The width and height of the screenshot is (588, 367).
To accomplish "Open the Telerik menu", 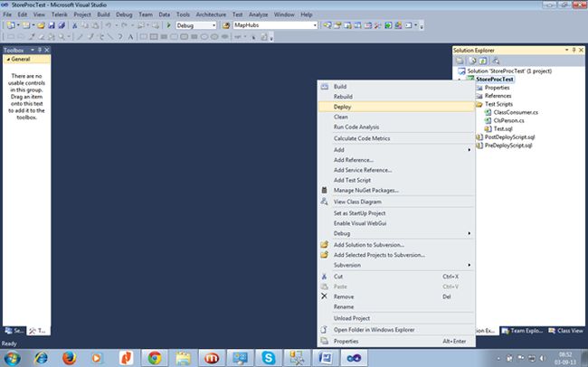I will [59, 14].
